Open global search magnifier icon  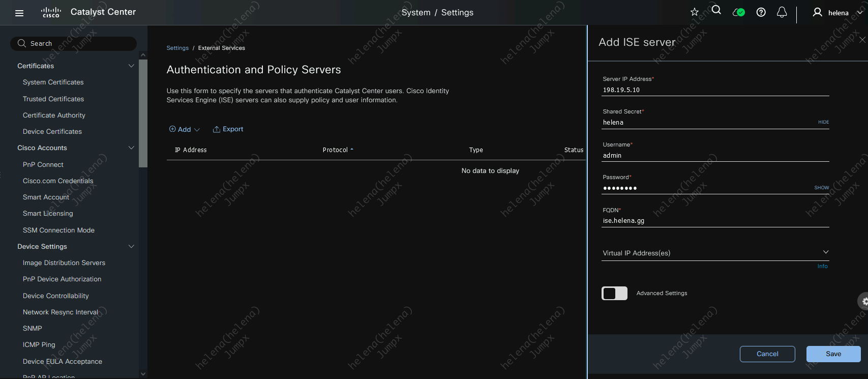click(x=716, y=10)
